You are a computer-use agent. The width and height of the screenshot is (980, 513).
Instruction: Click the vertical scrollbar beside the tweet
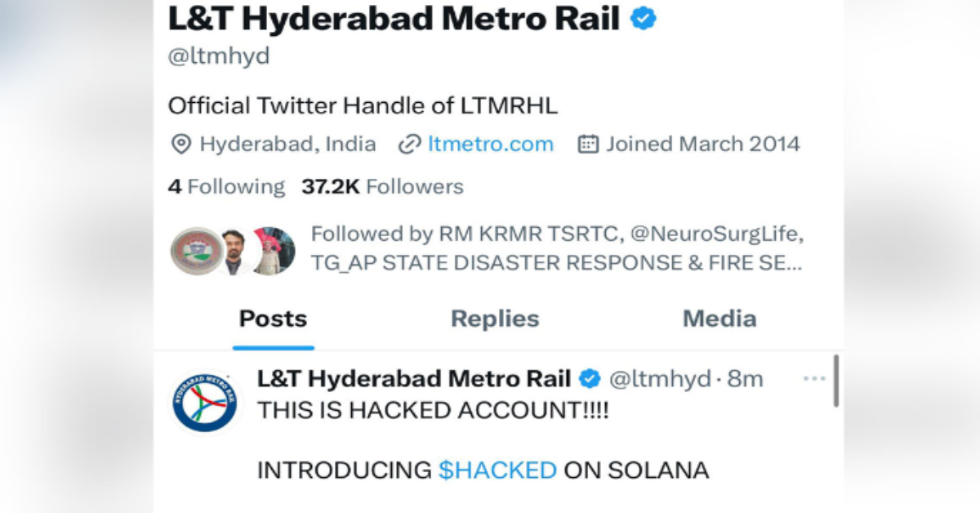[x=835, y=381]
